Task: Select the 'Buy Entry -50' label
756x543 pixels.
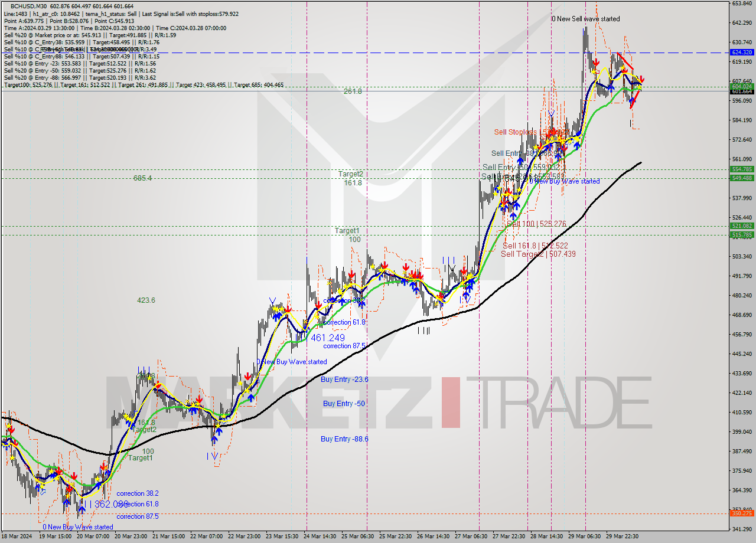Action: tap(343, 404)
